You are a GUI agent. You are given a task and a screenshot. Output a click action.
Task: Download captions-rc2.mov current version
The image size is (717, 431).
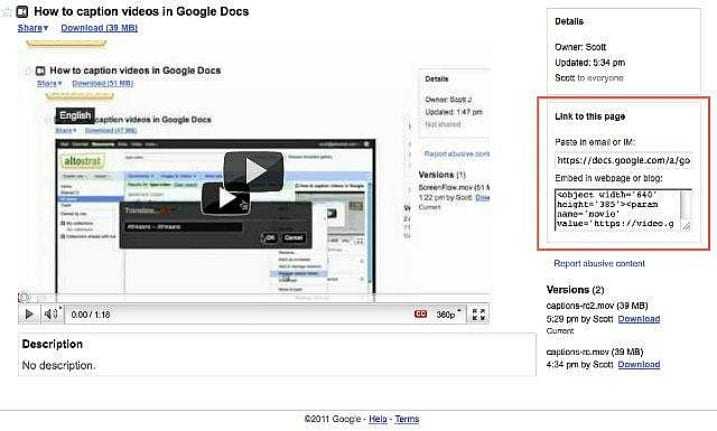coord(638,319)
